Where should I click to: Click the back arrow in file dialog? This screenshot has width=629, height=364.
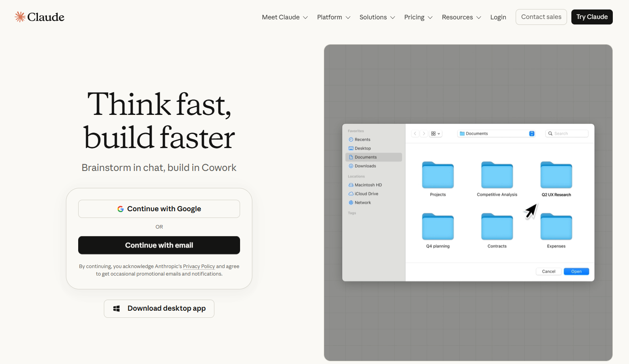415,133
